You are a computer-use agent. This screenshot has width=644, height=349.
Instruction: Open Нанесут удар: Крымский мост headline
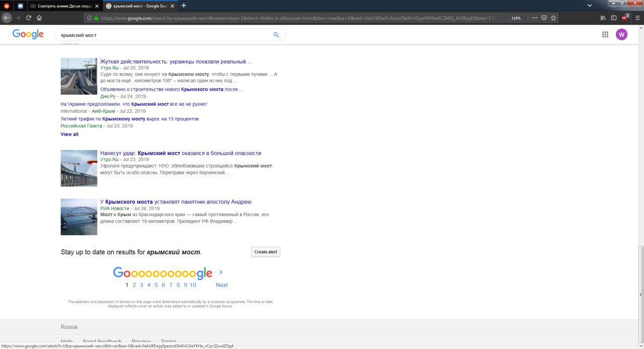coord(181,153)
